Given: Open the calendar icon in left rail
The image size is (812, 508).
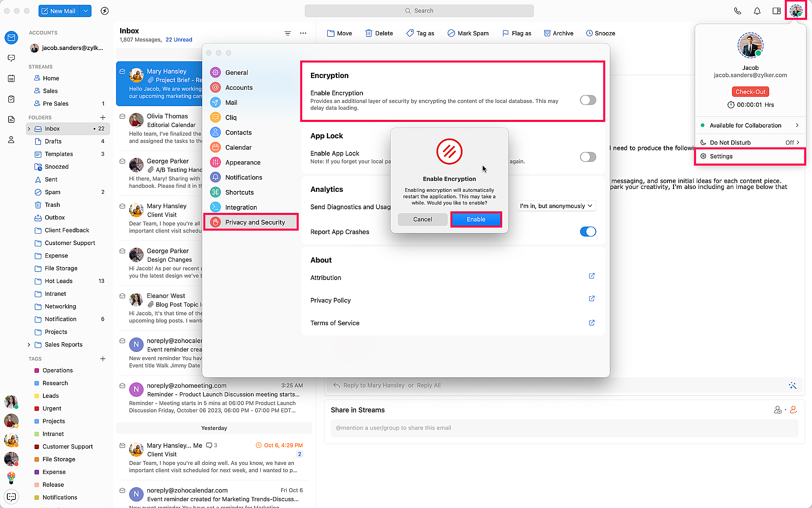Looking at the screenshot, I should 11,78.
